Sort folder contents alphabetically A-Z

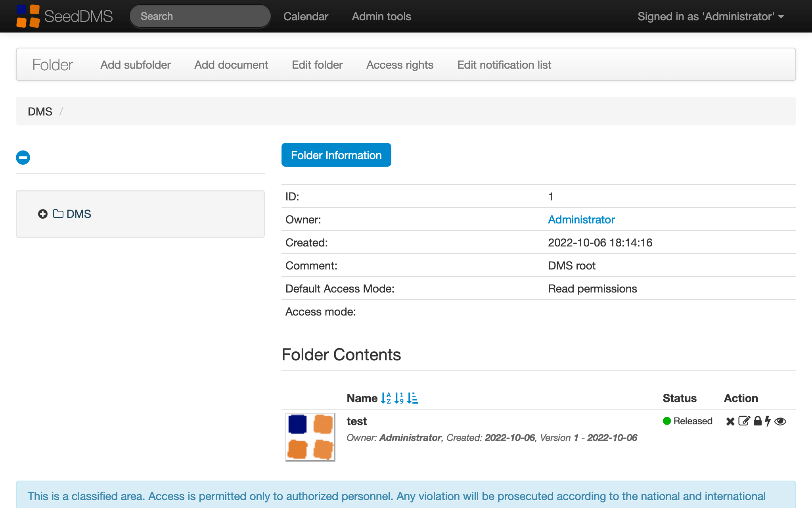pyautogui.click(x=386, y=398)
